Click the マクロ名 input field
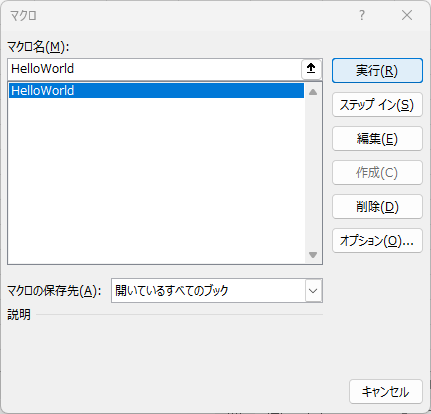The height and width of the screenshot is (414, 431). 154,69
